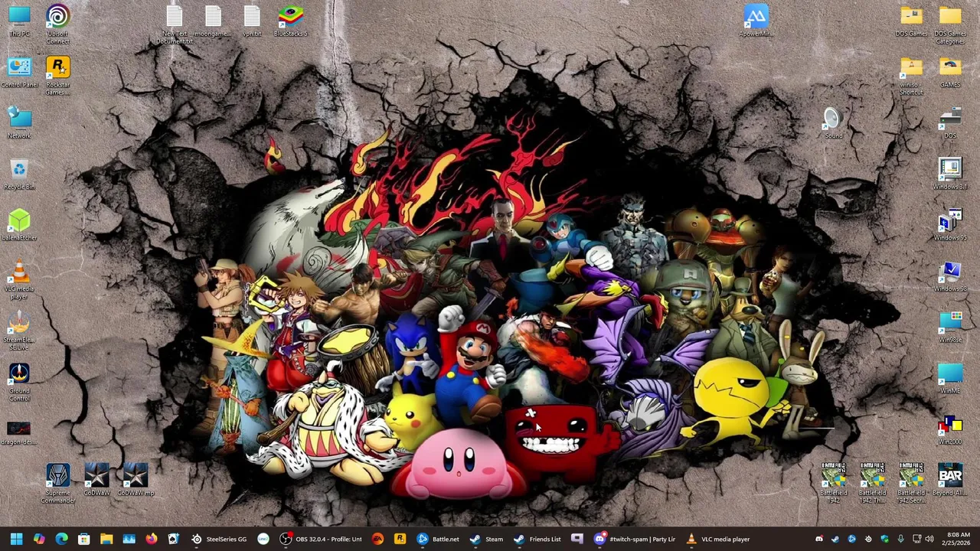Image resolution: width=980 pixels, height=551 pixels.
Task: Open volume control in system tray
Action: click(x=929, y=539)
